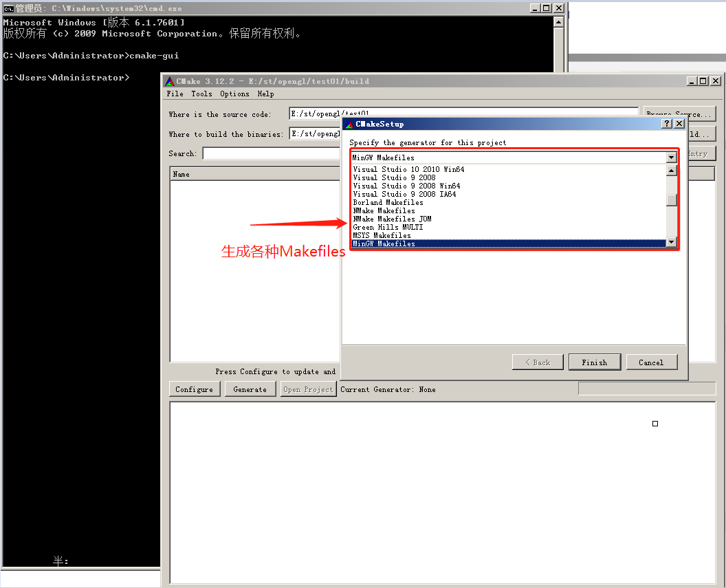The width and height of the screenshot is (726, 588).
Task: Click the Generate button
Action: [x=250, y=389]
